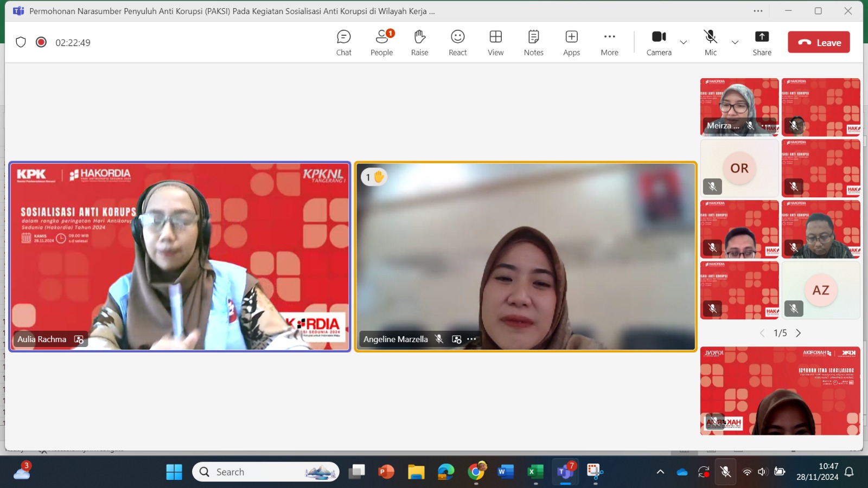The height and width of the screenshot is (488, 868).
Task: Open the React emoji picker
Action: (457, 43)
